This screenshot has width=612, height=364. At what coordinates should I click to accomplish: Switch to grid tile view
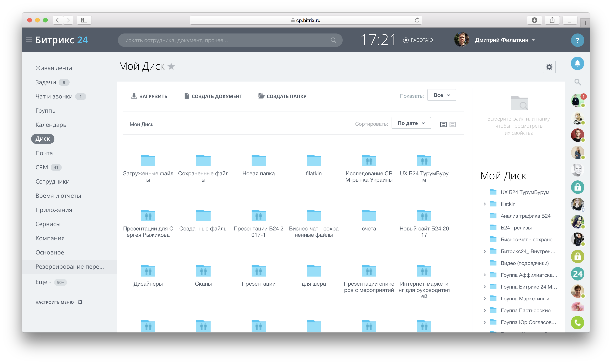(x=443, y=124)
